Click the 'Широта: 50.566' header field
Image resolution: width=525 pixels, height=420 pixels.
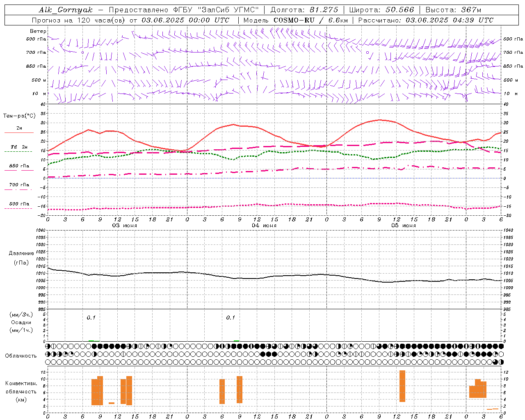click(381, 10)
